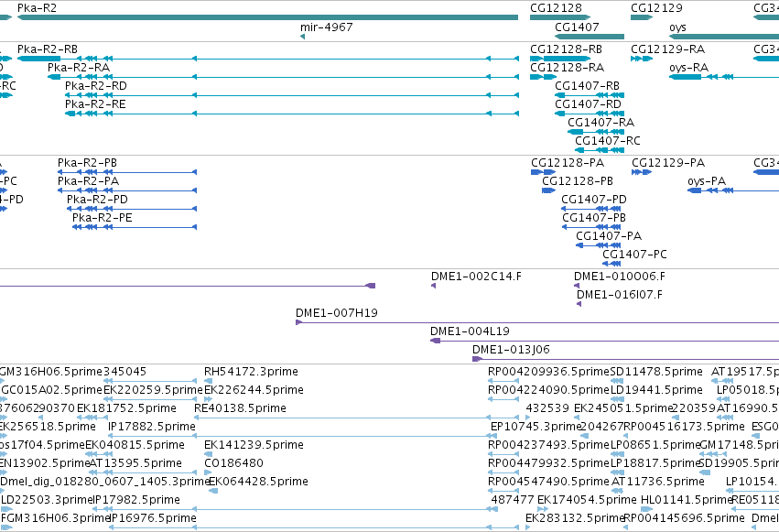The image size is (779, 532).
Task: Click EST RH54172.3prime
Action: 251,372
